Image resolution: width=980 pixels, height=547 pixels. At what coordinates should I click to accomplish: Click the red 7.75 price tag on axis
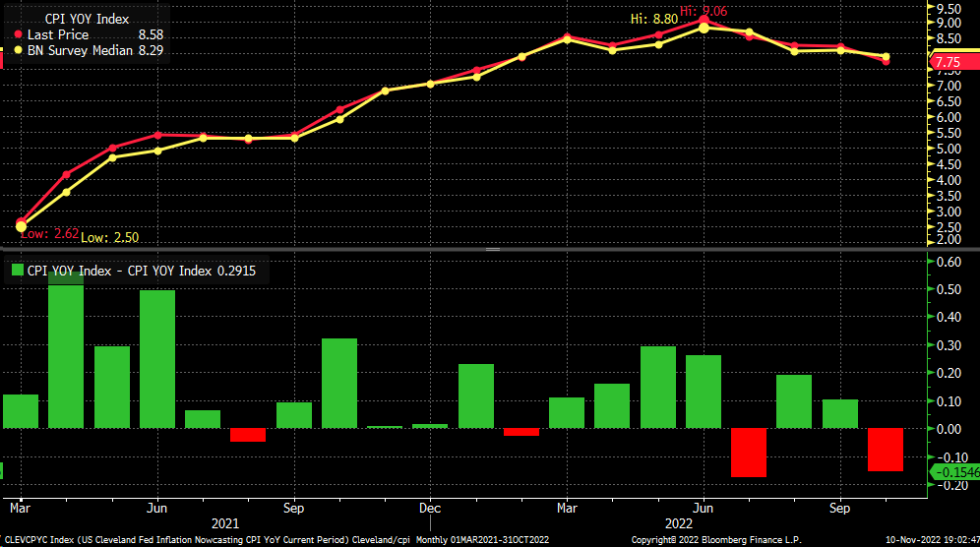[x=947, y=62]
